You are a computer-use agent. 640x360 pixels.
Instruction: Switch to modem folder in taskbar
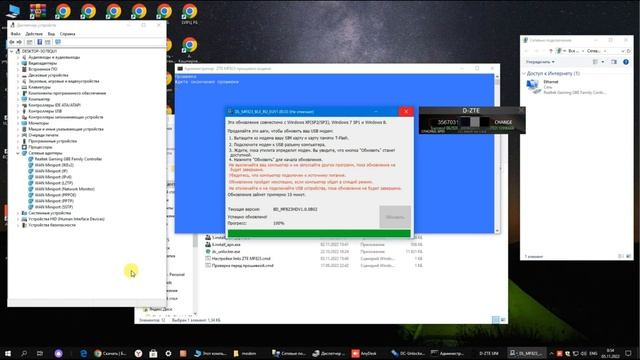click(x=245, y=353)
